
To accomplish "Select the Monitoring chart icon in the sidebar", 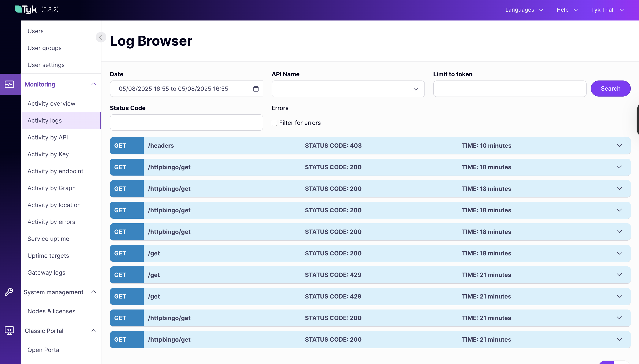I will pyautogui.click(x=10, y=84).
